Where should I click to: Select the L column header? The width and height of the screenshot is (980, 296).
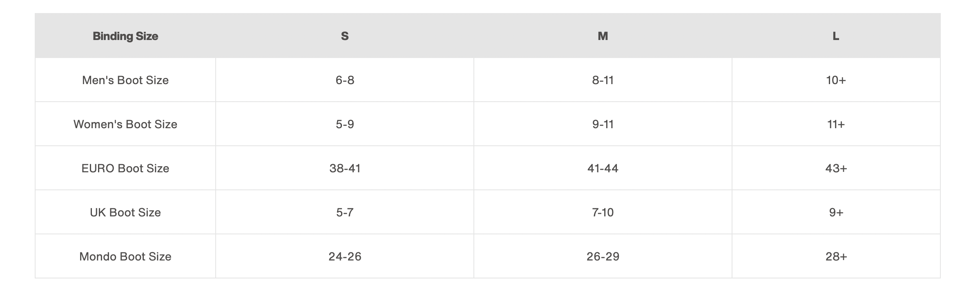click(x=836, y=36)
